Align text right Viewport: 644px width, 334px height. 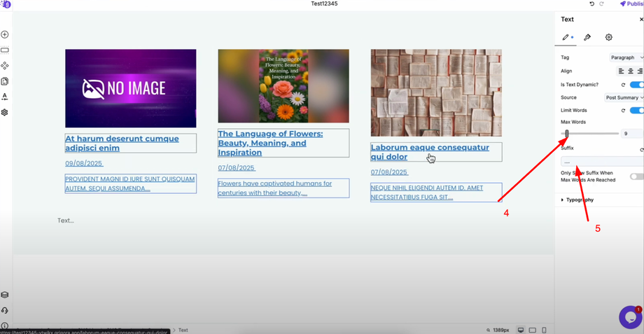pyautogui.click(x=640, y=71)
